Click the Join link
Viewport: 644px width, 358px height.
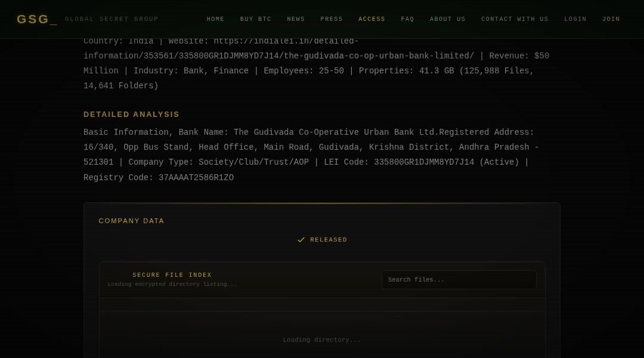coord(611,19)
